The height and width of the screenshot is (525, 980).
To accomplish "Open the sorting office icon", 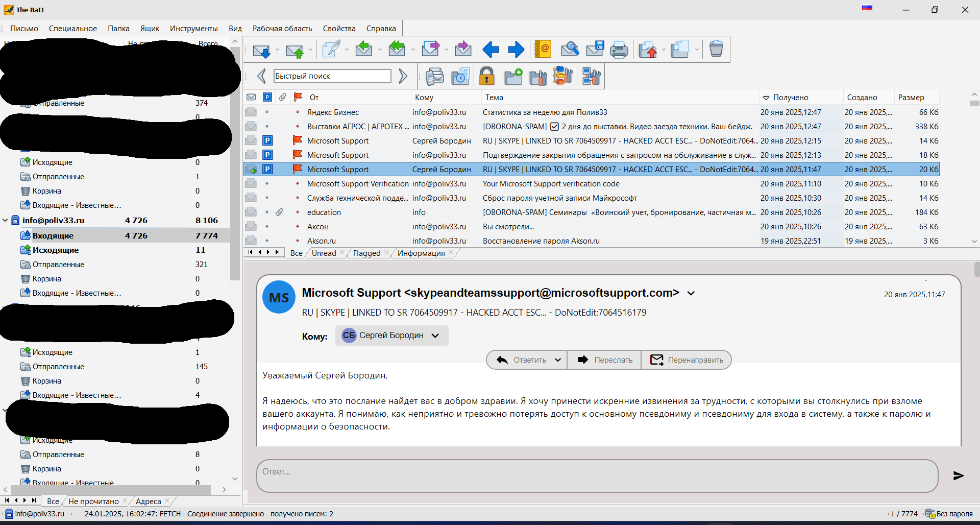I will click(562, 76).
